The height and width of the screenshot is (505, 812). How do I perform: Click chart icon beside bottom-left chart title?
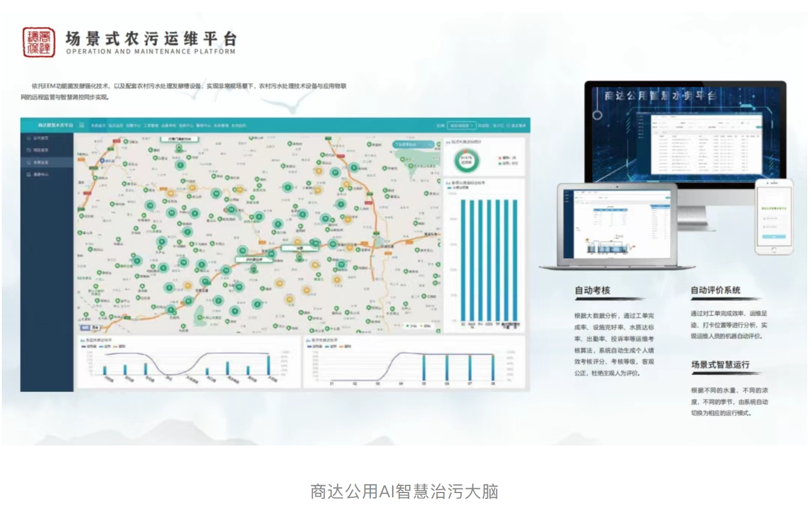point(81,340)
